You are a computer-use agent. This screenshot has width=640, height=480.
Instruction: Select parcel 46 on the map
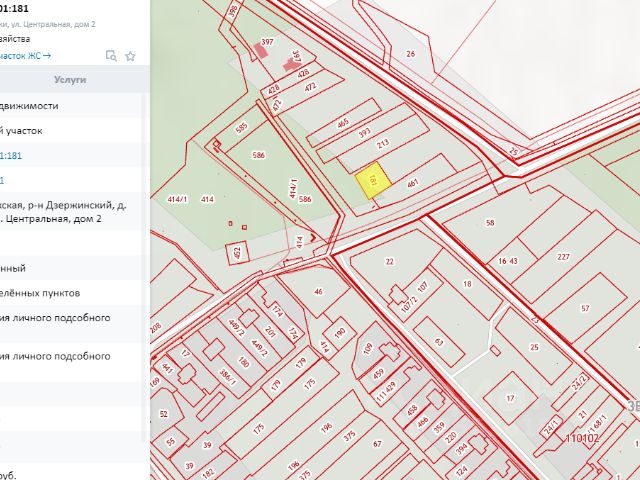pyautogui.click(x=318, y=291)
